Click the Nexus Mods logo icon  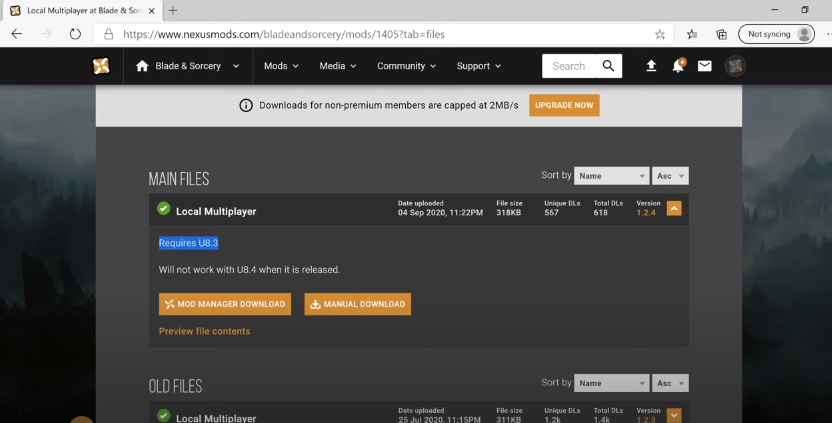click(101, 66)
